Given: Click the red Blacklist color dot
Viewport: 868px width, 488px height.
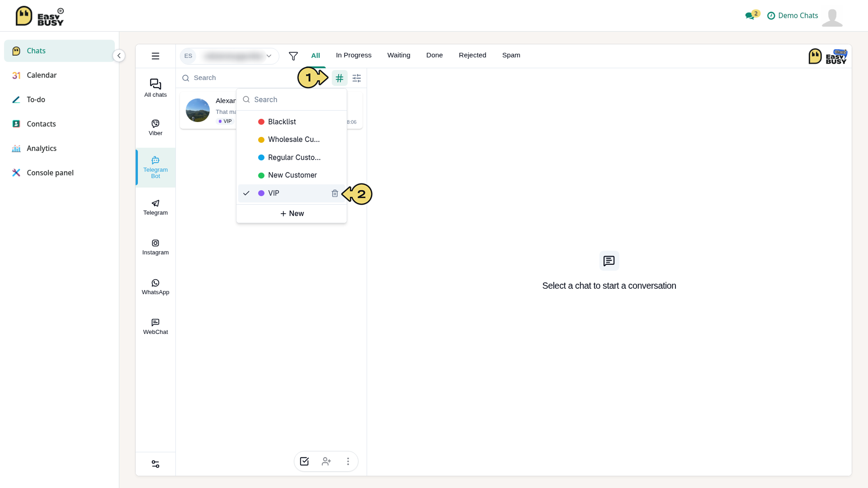Looking at the screenshot, I should click(261, 122).
